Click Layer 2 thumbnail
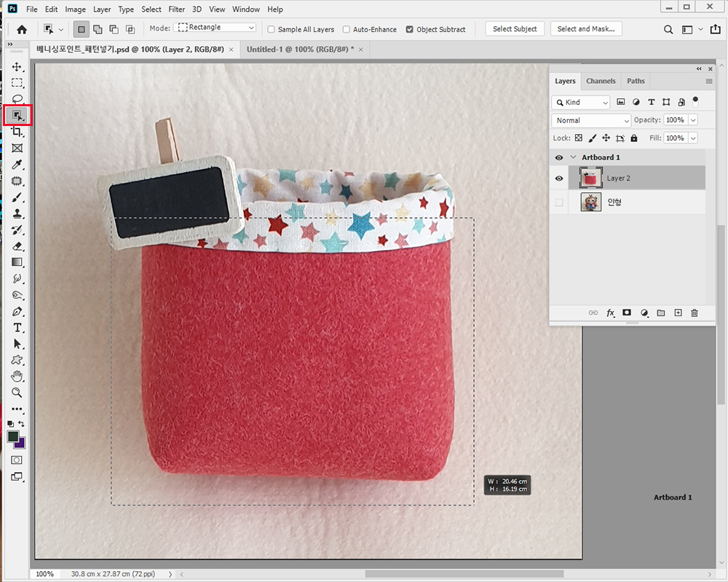 click(x=591, y=178)
